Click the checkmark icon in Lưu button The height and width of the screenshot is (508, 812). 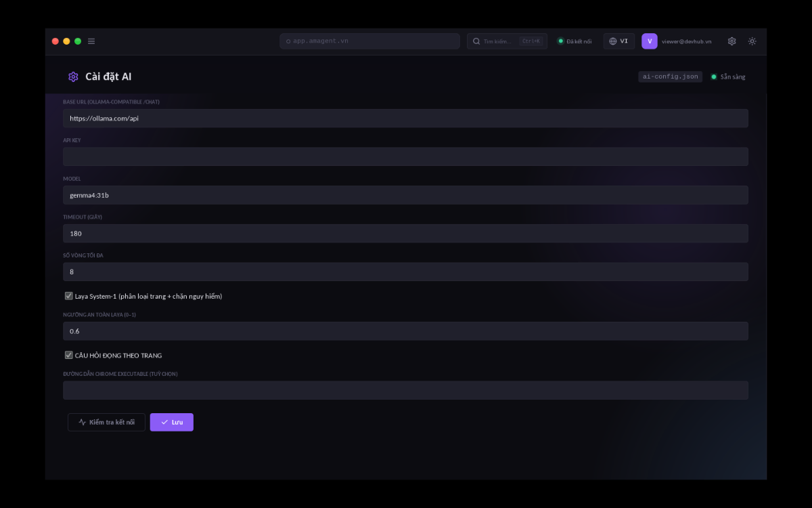click(164, 422)
